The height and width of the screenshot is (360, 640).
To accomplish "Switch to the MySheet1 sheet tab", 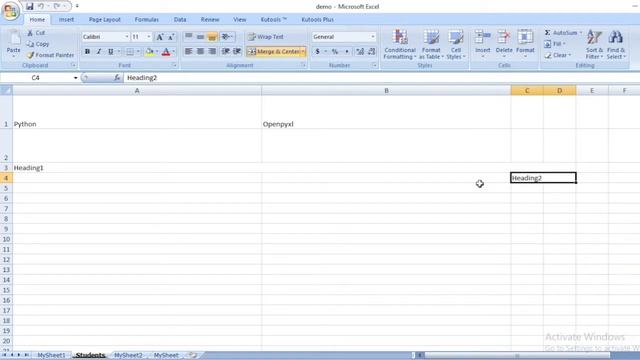I will (x=51, y=356).
